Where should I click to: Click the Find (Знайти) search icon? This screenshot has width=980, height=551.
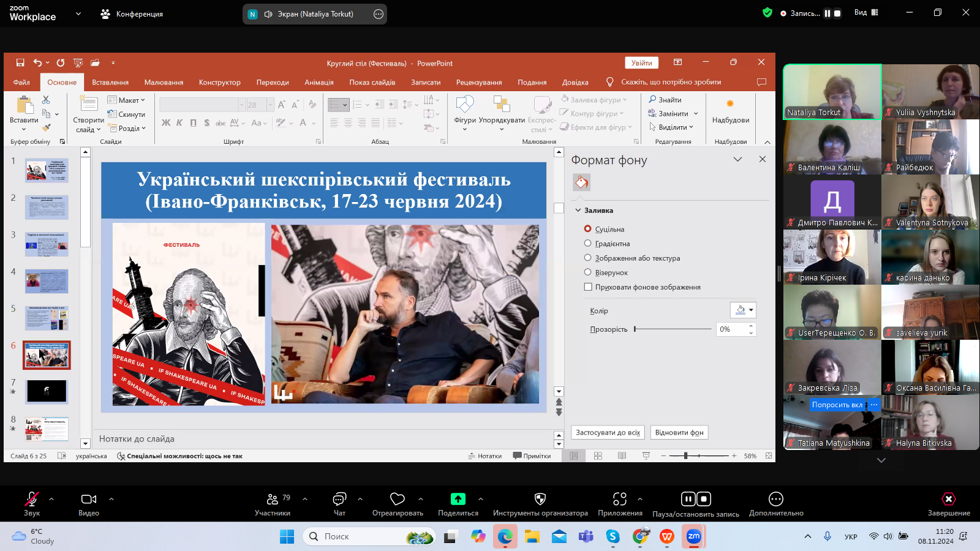pyautogui.click(x=653, y=99)
